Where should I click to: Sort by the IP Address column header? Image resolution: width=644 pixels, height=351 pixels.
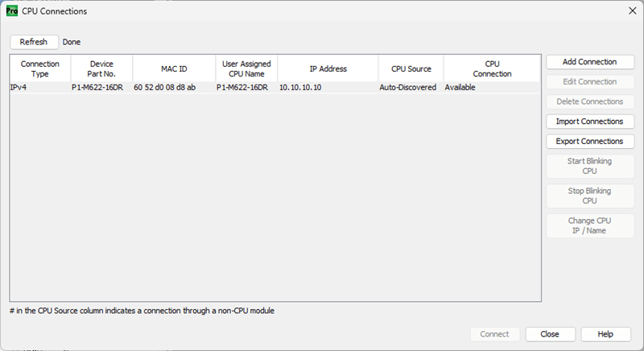pos(328,68)
